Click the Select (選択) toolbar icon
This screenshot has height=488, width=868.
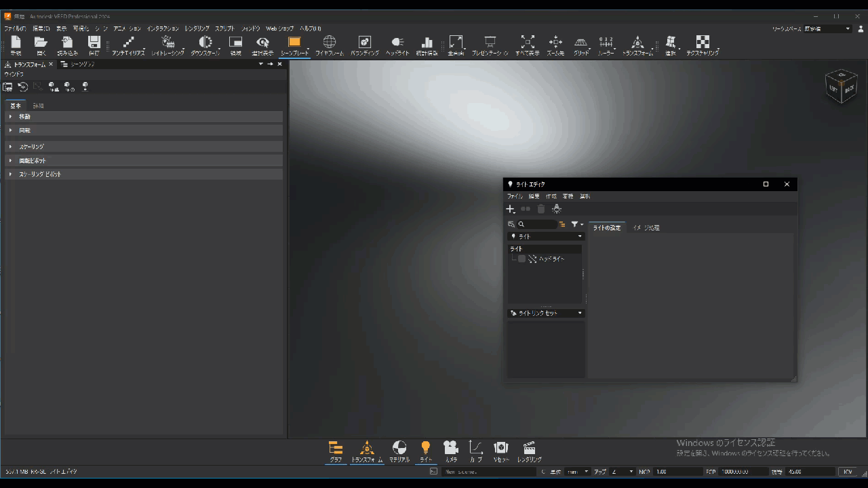click(671, 45)
